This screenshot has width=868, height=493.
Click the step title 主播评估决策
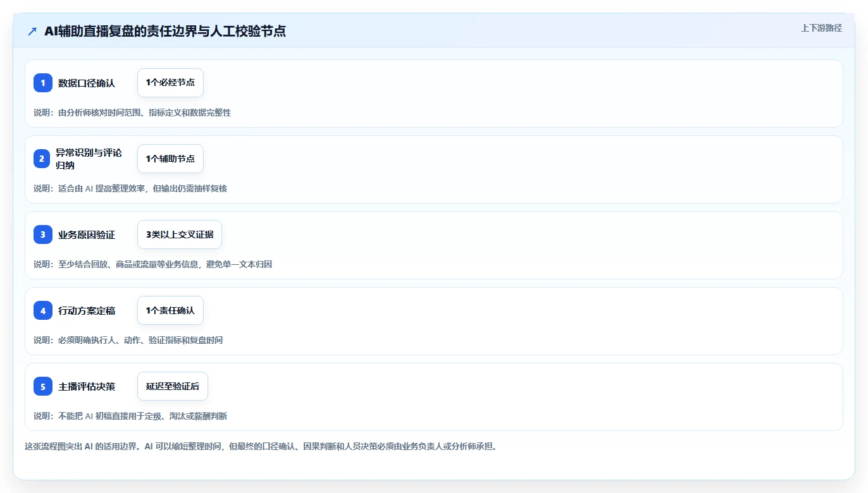pos(87,386)
